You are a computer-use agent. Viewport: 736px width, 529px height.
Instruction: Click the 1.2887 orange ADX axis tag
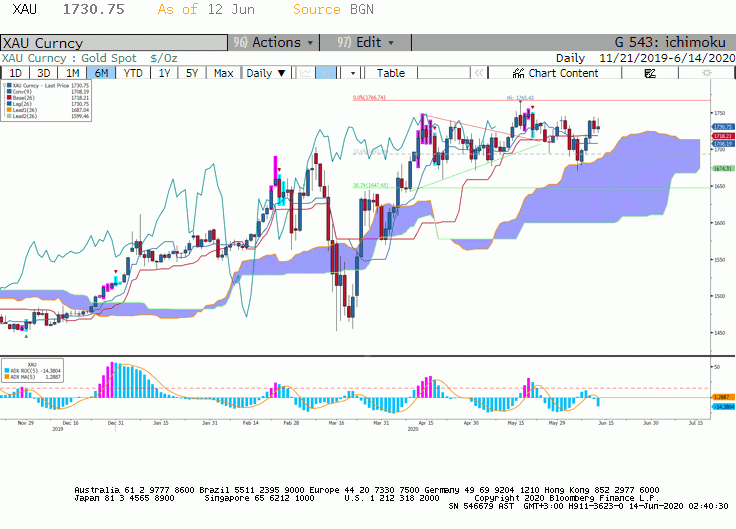point(723,397)
